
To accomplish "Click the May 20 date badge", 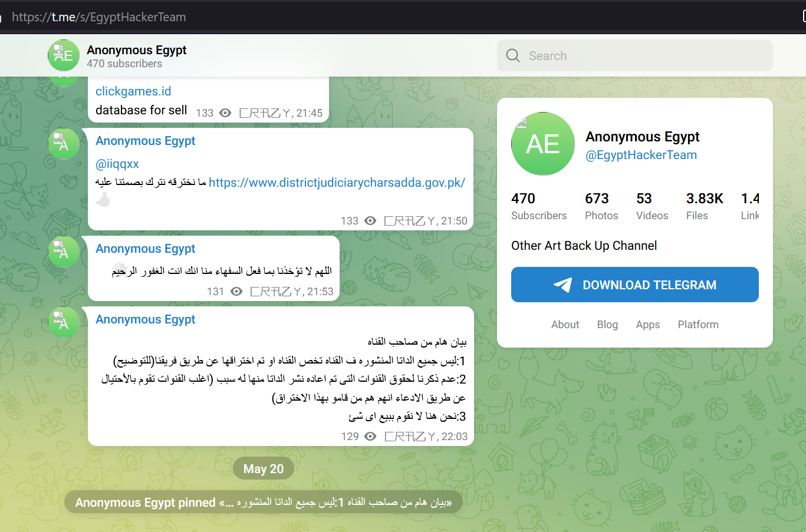I will (264, 469).
